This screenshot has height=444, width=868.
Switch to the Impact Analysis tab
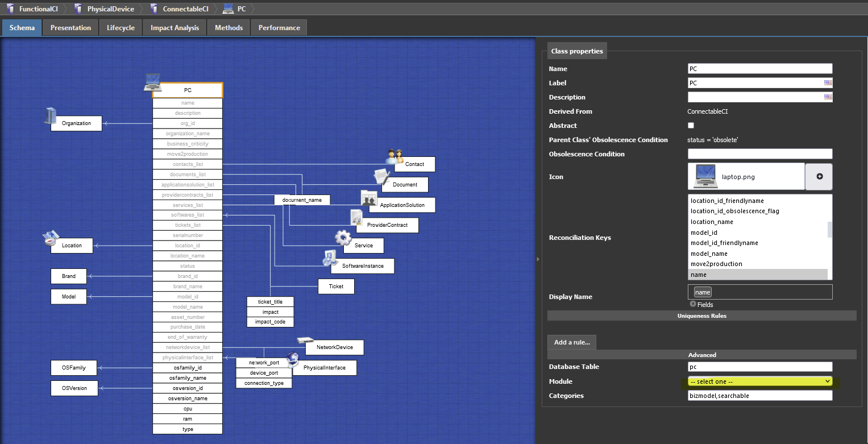(x=175, y=28)
